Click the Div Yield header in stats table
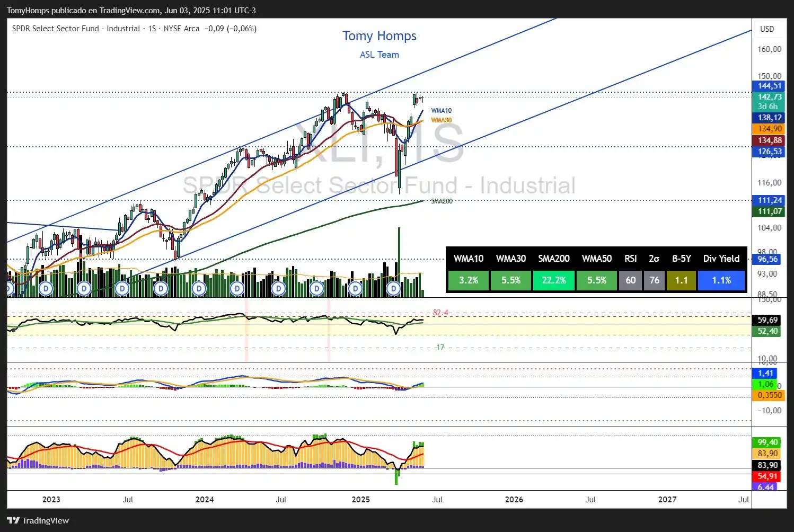The height and width of the screenshot is (532, 794). click(721, 259)
